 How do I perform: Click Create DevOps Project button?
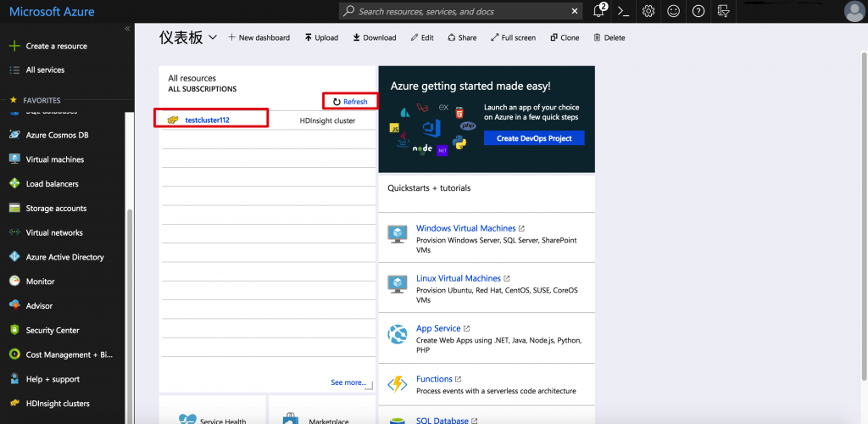pyautogui.click(x=534, y=138)
